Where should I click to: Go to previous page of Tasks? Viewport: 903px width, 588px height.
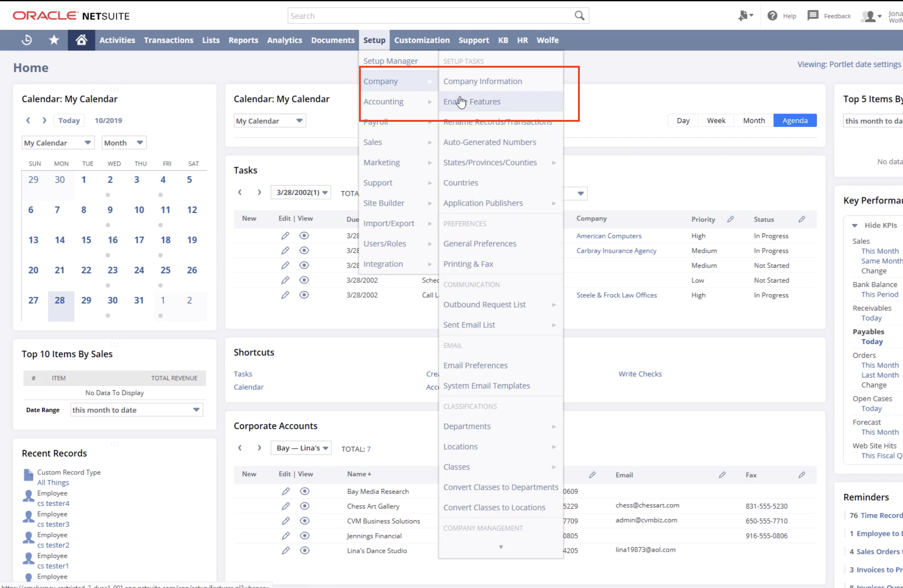tap(240, 192)
